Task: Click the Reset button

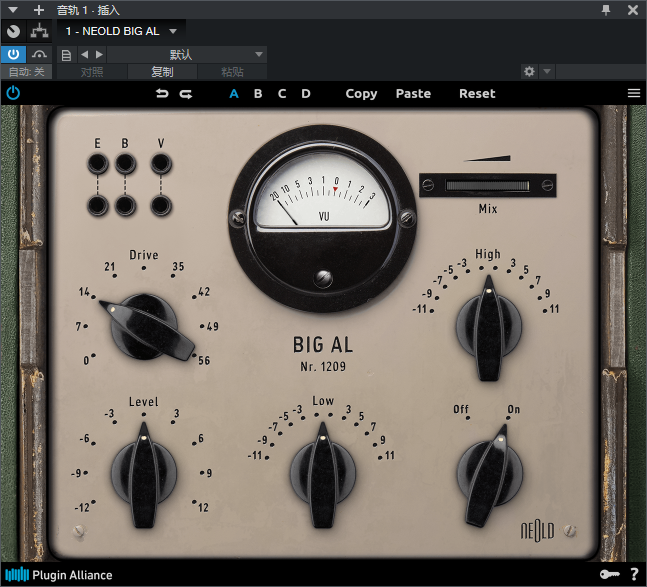Action: 477,94
